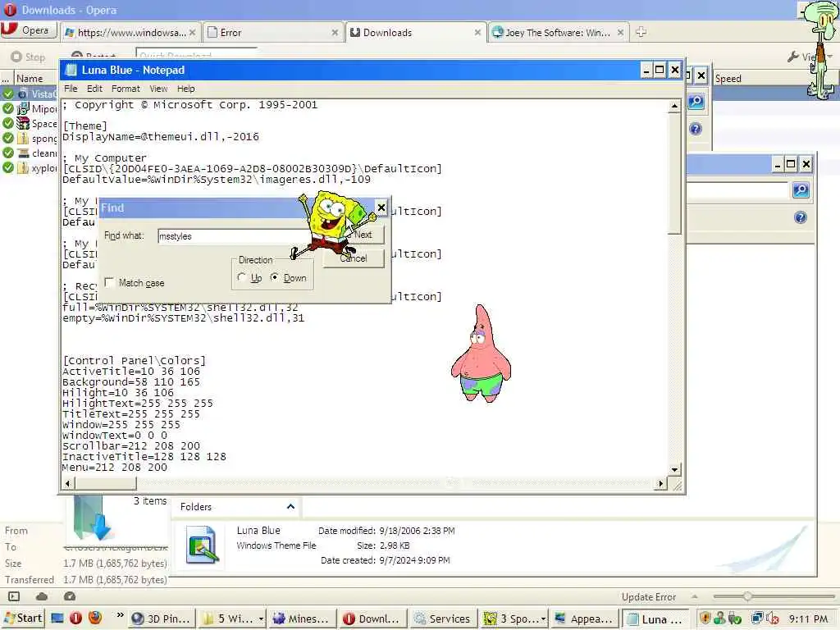
Task: Click the Stop button in Opera toolbar
Action: tap(29, 57)
